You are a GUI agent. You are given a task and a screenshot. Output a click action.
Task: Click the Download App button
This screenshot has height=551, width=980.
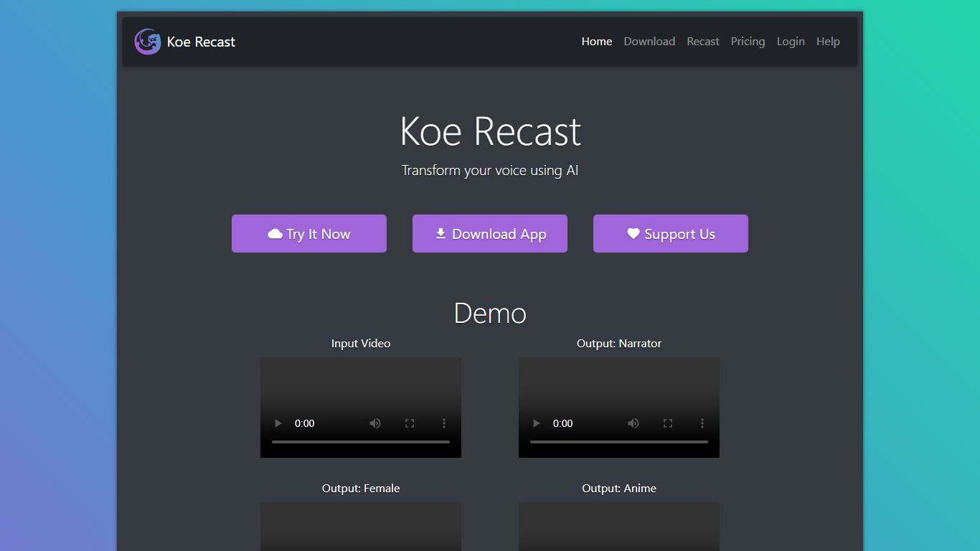(490, 233)
